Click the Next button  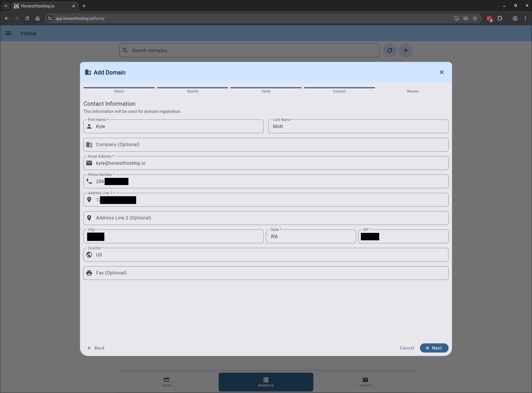(434, 348)
